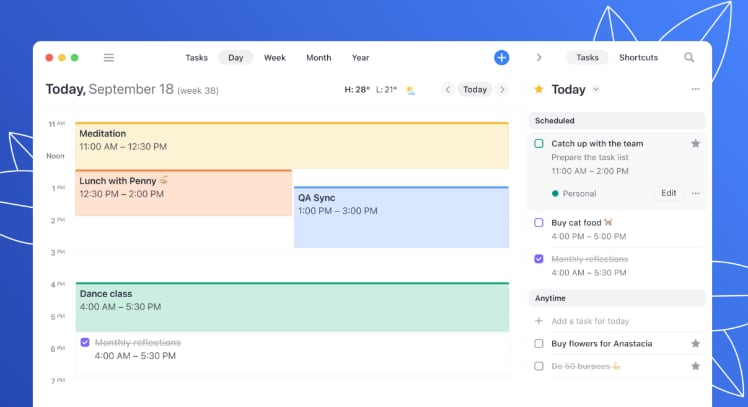Switch to the Month view tab
This screenshot has width=748, height=407.
pyautogui.click(x=318, y=58)
